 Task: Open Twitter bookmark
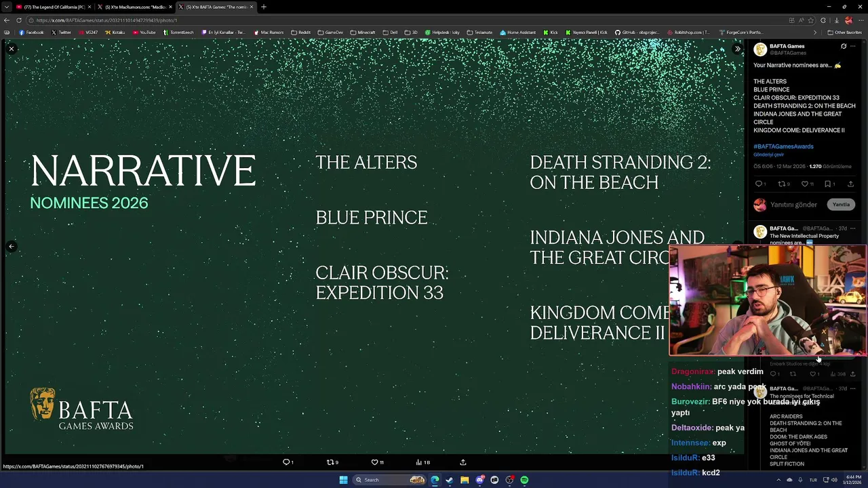point(61,33)
